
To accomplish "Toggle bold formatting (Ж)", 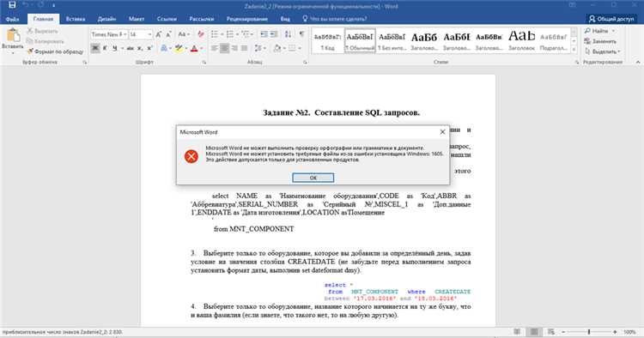I will point(94,48).
